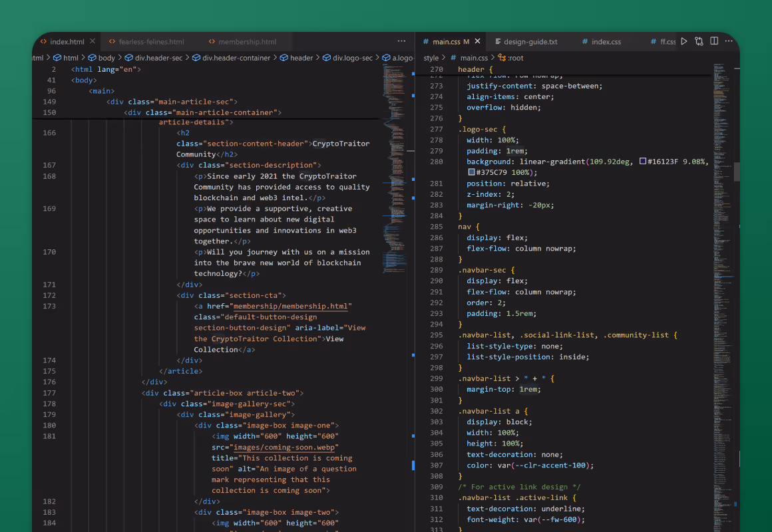Click the main.css vertical scrollbar thumb
The height and width of the screenshot is (532, 772).
[x=737, y=172]
